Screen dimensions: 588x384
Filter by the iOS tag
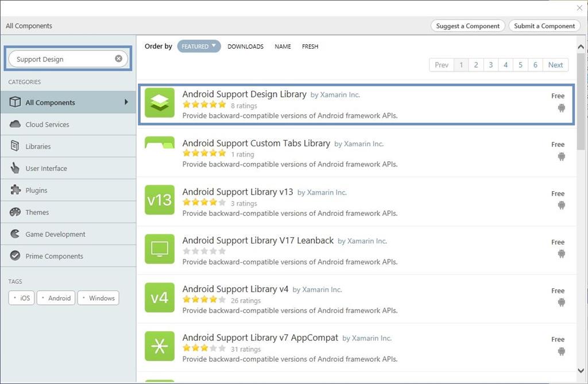point(21,298)
